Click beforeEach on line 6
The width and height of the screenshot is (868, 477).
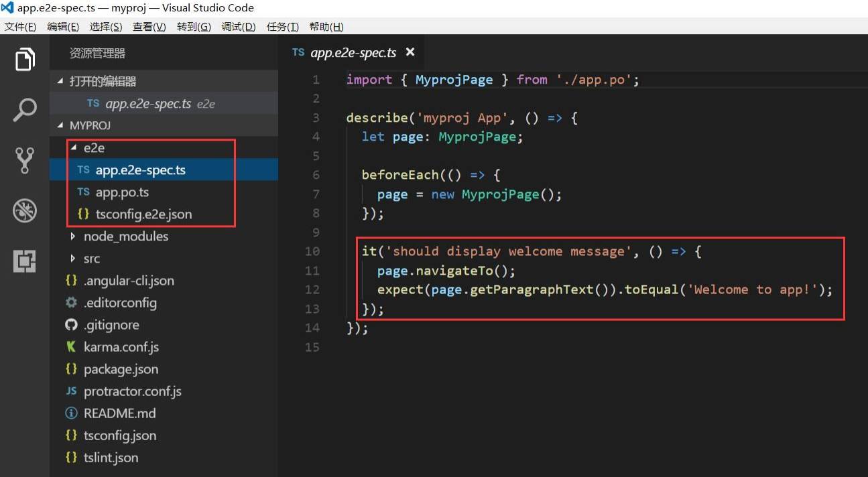coord(400,175)
